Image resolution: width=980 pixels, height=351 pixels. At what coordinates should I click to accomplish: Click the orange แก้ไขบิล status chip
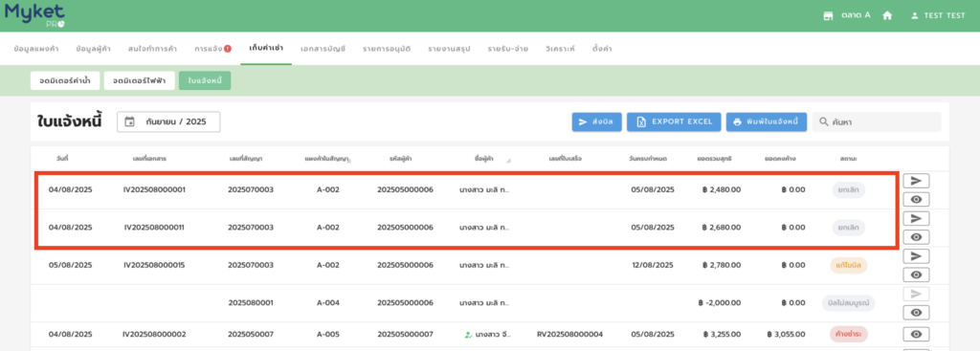coord(848,265)
